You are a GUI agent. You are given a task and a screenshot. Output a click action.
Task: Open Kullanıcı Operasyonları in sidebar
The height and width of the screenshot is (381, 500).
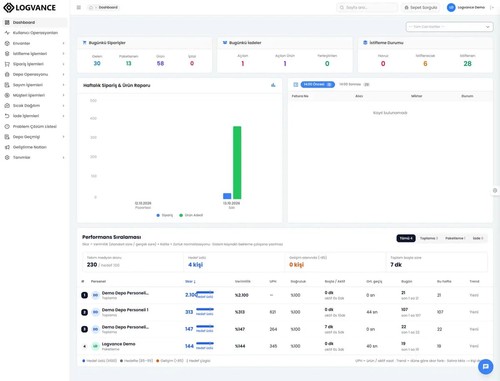[35, 33]
